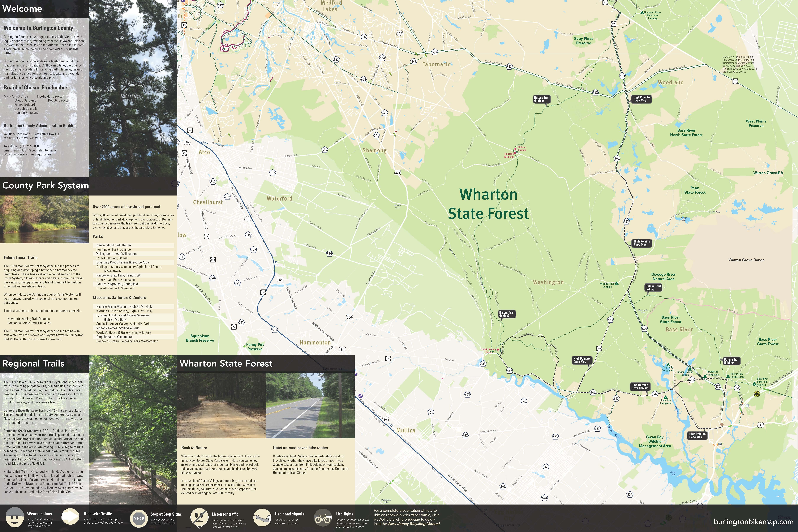Click the Use lights bicycle icon

click(323, 518)
